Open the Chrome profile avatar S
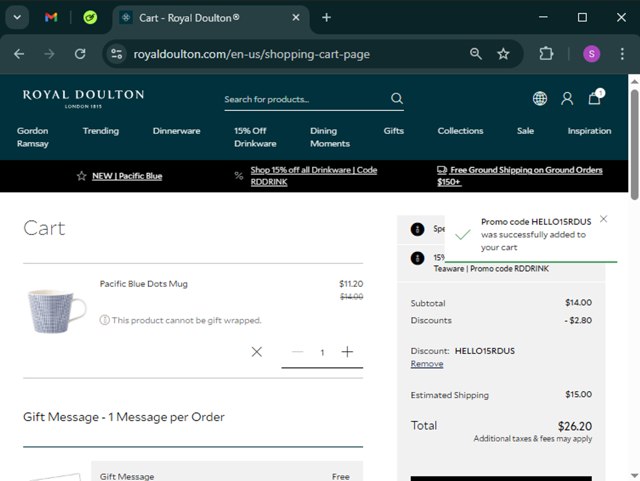The height and width of the screenshot is (481, 640). click(591, 54)
